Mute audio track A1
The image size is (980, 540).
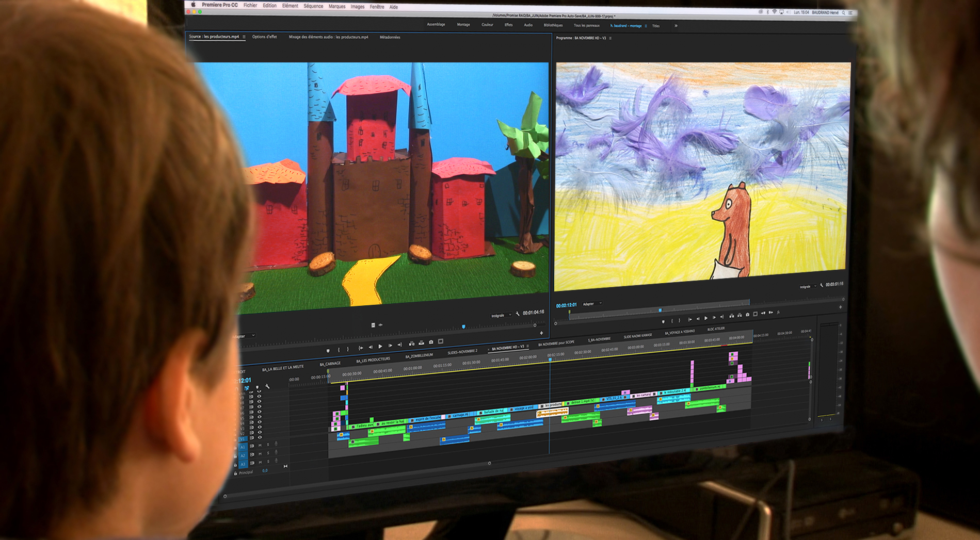point(260,445)
